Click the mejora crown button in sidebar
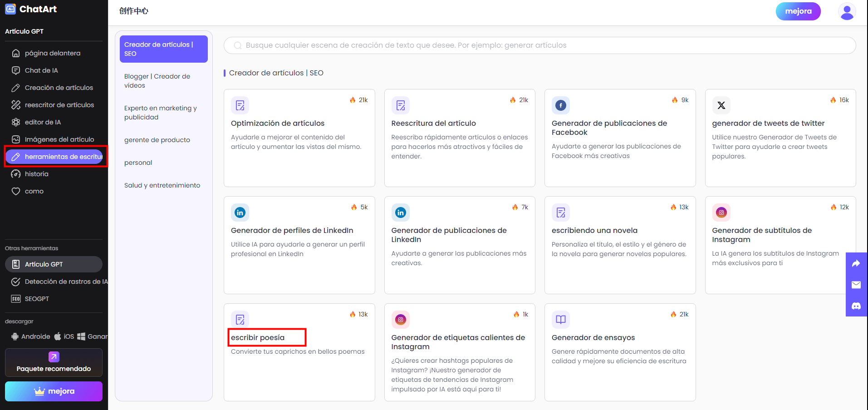This screenshot has width=868, height=410. [54, 391]
